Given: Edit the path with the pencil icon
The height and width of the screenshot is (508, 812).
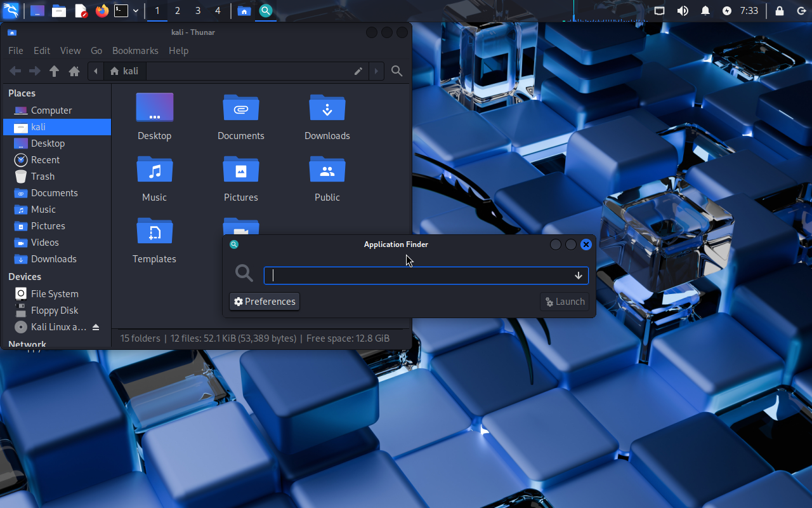Looking at the screenshot, I should click(358, 71).
